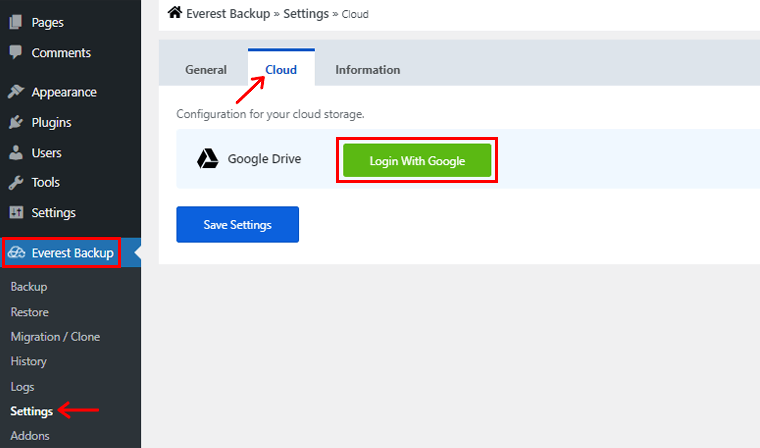This screenshot has width=760, height=448.
Task: Click the home icon in breadcrumb
Action: point(174,12)
